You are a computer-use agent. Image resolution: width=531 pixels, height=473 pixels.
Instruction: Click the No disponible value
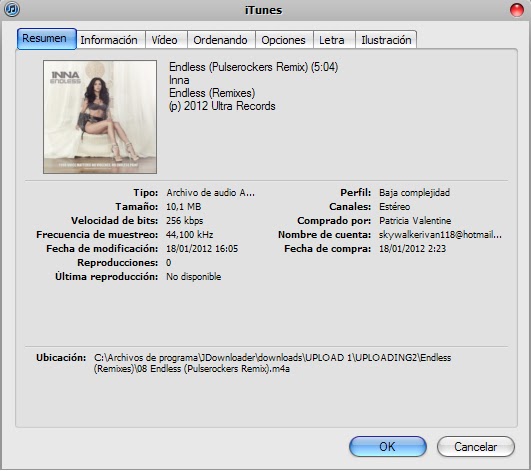tap(194, 277)
